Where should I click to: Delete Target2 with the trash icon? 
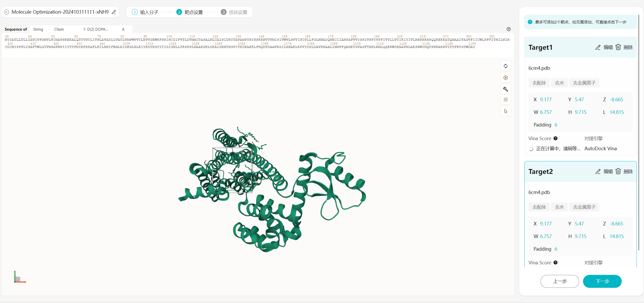[618, 171]
